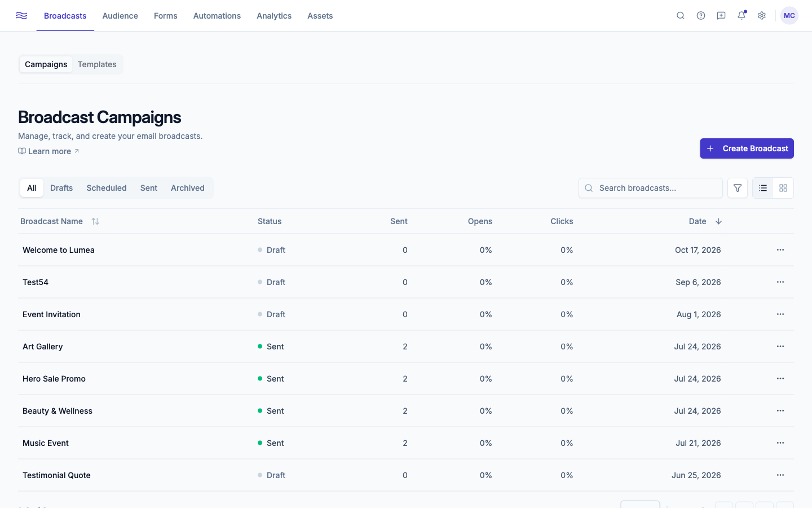This screenshot has width=812, height=508.
Task: Click the Create Broadcast button
Action: coord(747,148)
